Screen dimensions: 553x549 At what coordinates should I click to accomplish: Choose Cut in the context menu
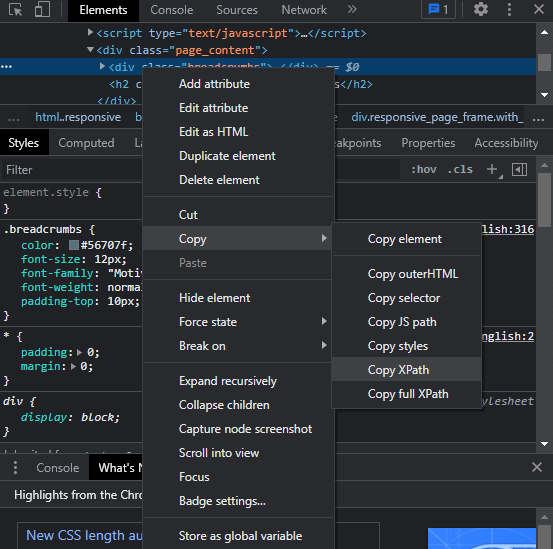point(238,215)
